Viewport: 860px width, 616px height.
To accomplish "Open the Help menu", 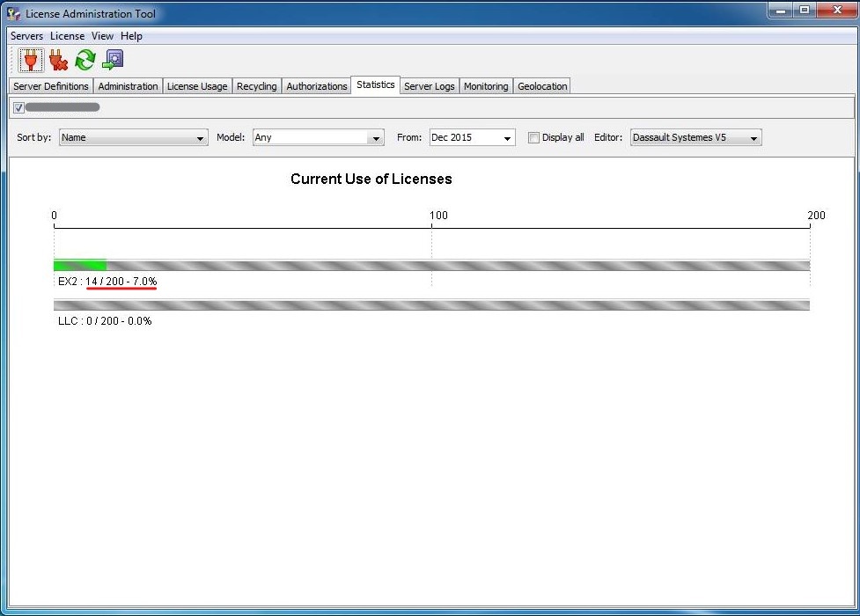I will tap(131, 36).
